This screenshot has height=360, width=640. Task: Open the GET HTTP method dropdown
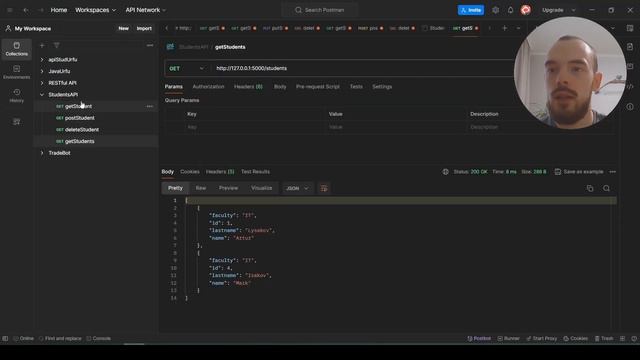[187, 69]
